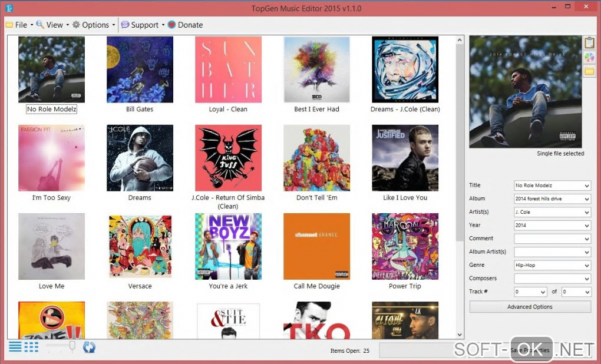Select the Dreams J.Cole basketball thumbnail

(x=140, y=158)
